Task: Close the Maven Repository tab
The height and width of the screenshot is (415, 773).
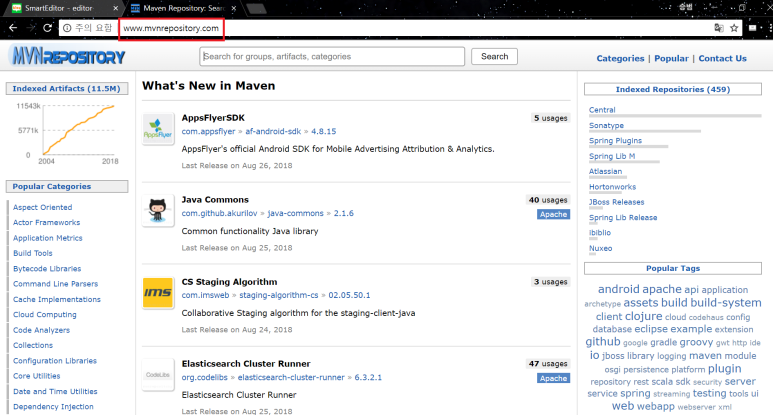Action: point(234,8)
